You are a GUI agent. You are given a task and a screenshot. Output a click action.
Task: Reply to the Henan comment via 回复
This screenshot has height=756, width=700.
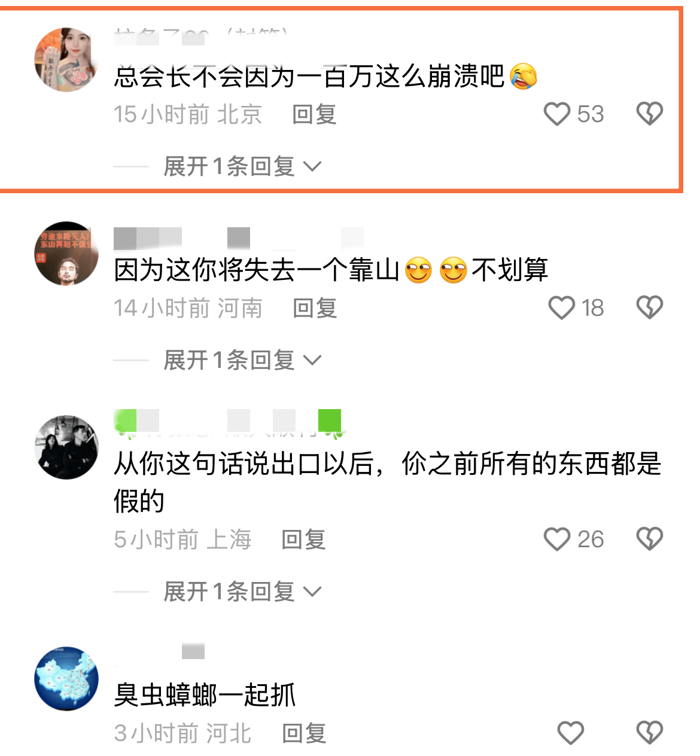pos(315,308)
